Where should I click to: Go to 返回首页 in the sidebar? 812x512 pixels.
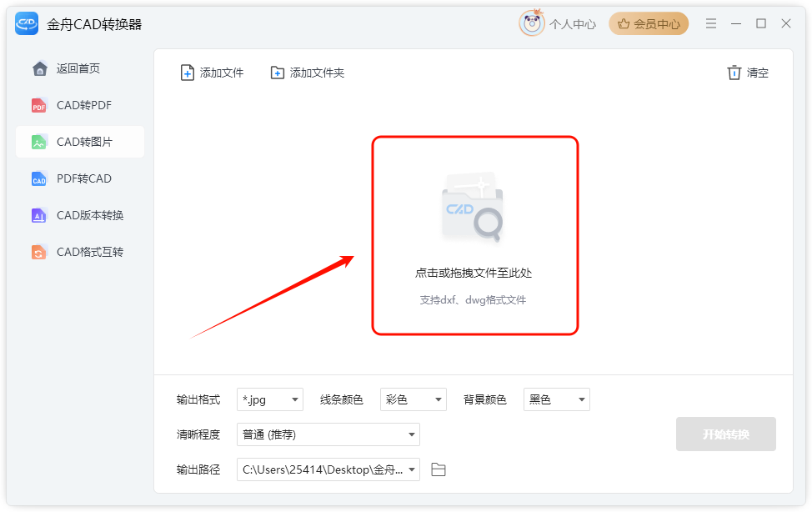[80, 68]
